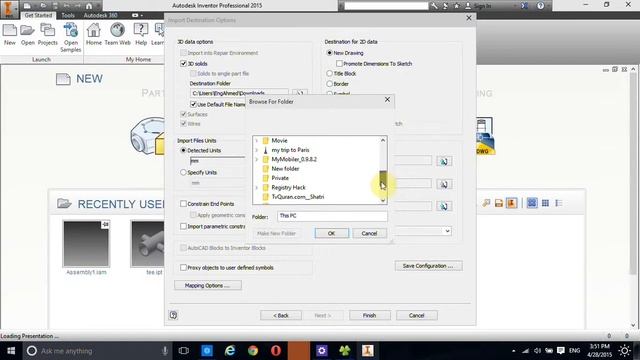Open the template dropdown right of dialog
Viewport: 640px width, 360px height.
click(x=447, y=231)
